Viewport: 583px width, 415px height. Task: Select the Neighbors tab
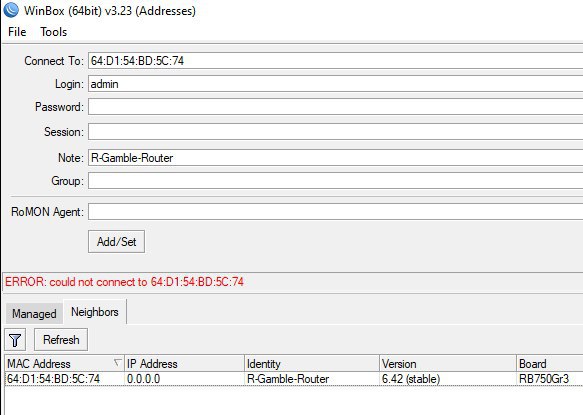(x=95, y=312)
